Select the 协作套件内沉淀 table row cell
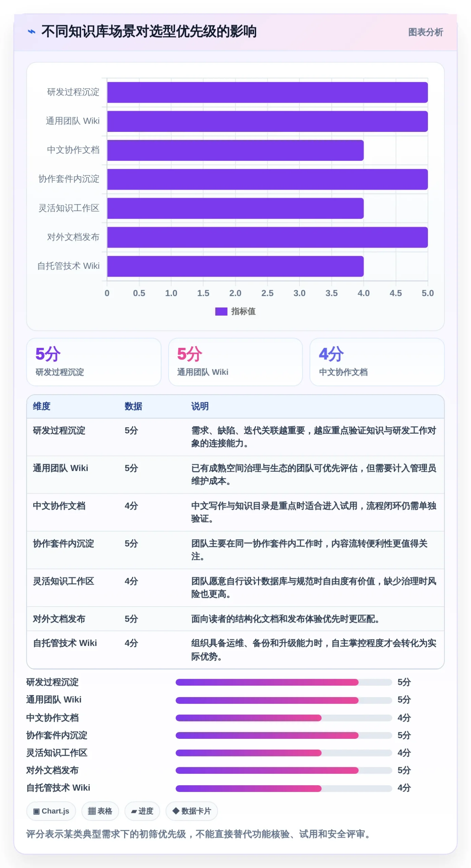The width and height of the screenshot is (471, 868). [x=63, y=544]
